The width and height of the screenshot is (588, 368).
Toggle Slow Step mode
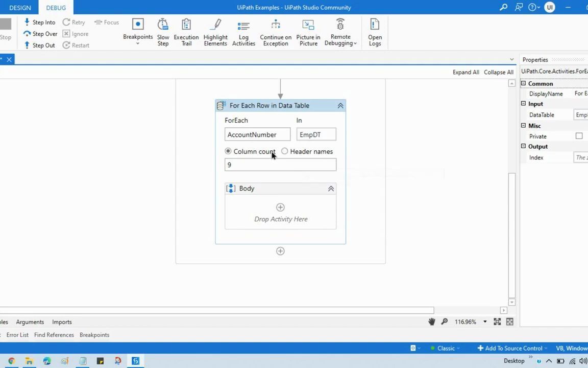[x=163, y=32]
